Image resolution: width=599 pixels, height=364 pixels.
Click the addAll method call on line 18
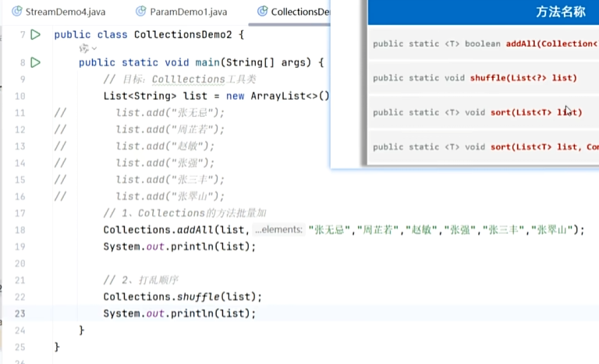pos(195,230)
